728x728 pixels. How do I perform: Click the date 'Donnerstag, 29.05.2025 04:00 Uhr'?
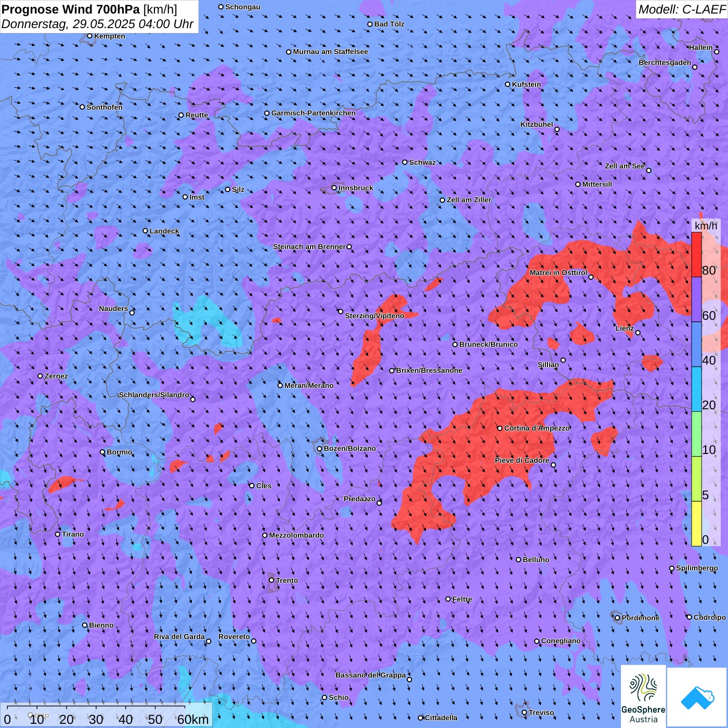tap(98, 24)
